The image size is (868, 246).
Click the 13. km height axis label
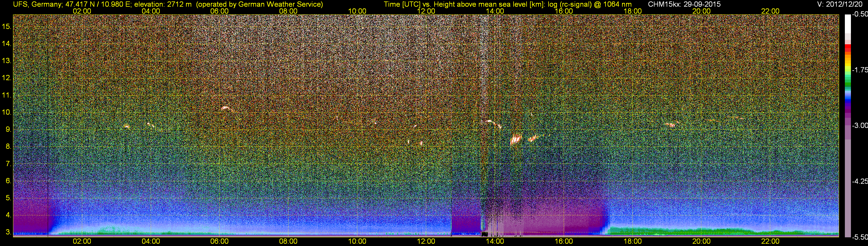7,61
